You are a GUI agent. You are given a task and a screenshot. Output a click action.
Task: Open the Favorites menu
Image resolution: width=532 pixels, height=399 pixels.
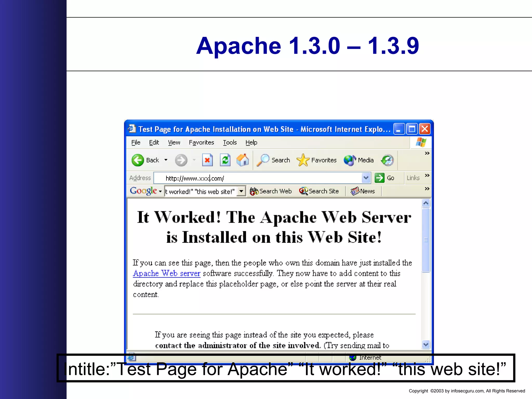(201, 142)
